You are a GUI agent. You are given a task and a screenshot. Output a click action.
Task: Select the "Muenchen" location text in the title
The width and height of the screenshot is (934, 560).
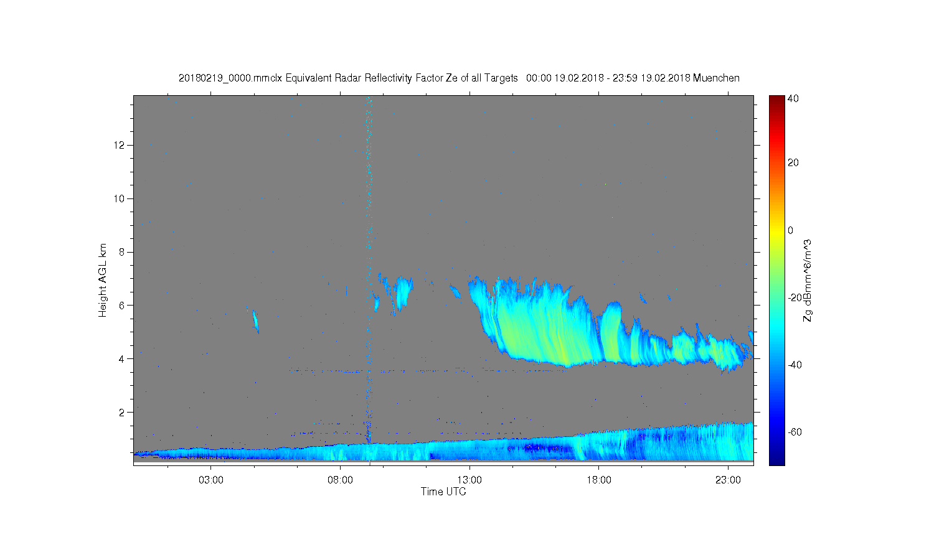click(716, 78)
